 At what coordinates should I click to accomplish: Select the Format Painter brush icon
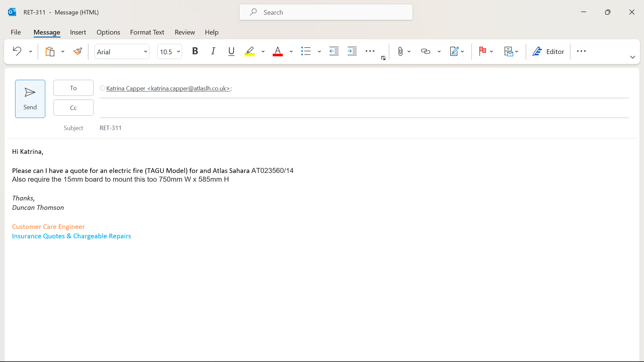[x=78, y=51]
